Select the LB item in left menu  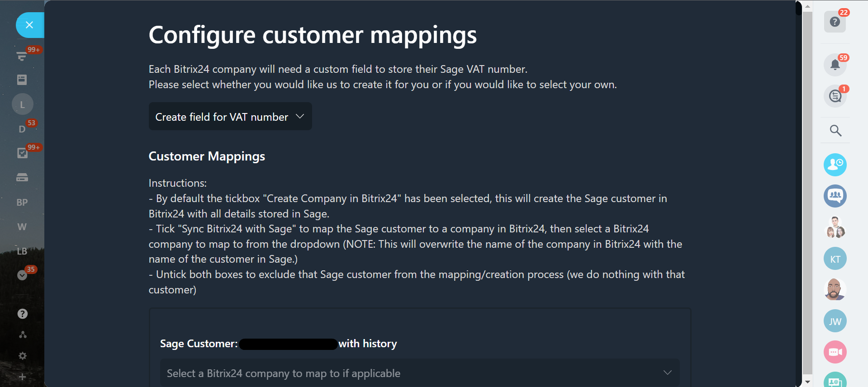[x=22, y=251]
